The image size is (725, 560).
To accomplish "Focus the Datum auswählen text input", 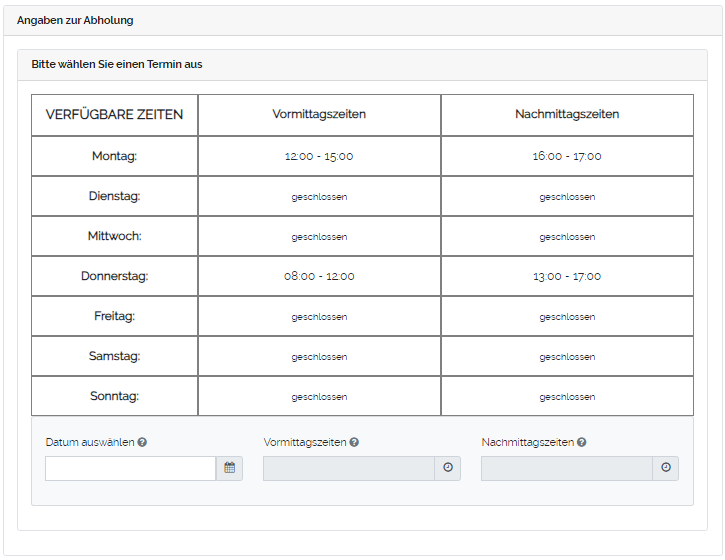I will click(x=130, y=468).
